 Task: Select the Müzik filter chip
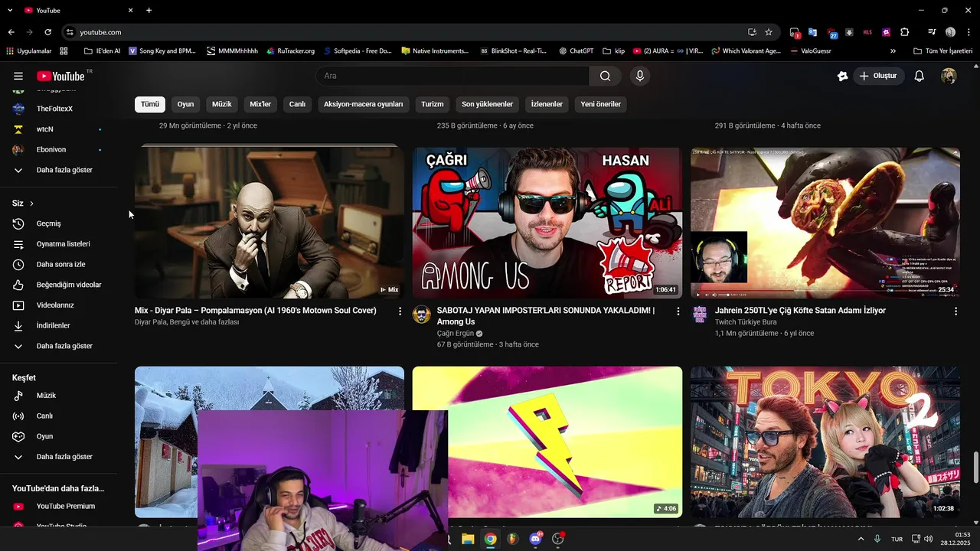(x=222, y=104)
